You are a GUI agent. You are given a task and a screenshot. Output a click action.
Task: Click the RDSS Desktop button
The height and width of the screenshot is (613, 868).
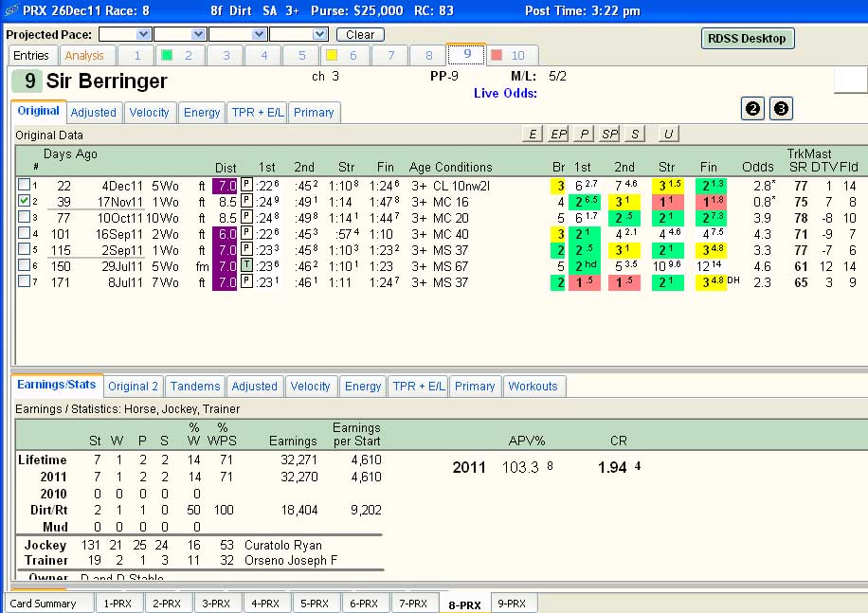[x=747, y=38]
